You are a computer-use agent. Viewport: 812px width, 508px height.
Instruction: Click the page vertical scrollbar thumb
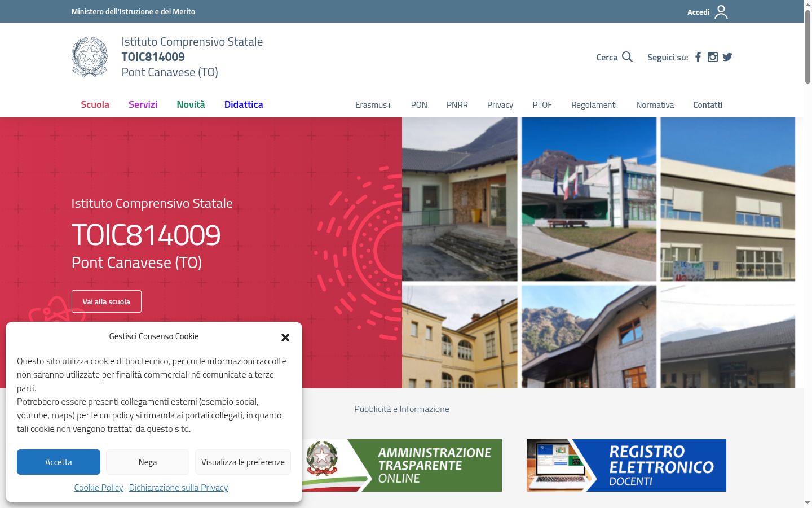pyautogui.click(x=807, y=47)
